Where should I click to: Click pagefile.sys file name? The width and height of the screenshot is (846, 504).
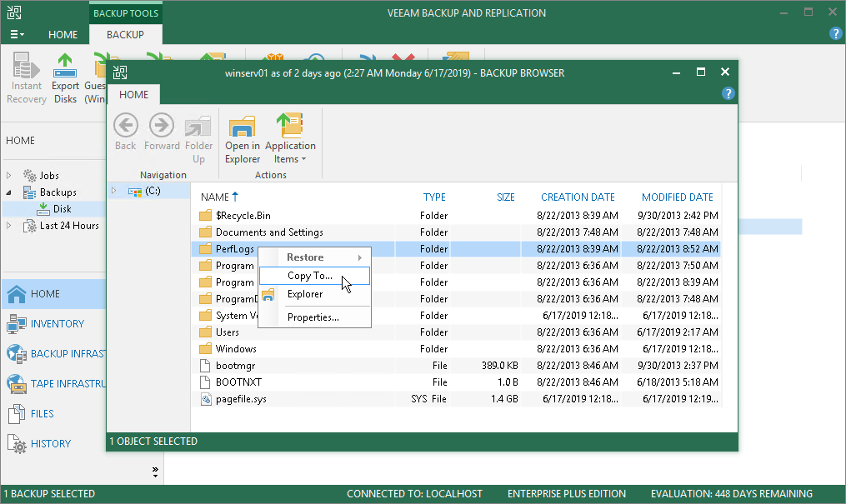click(241, 399)
